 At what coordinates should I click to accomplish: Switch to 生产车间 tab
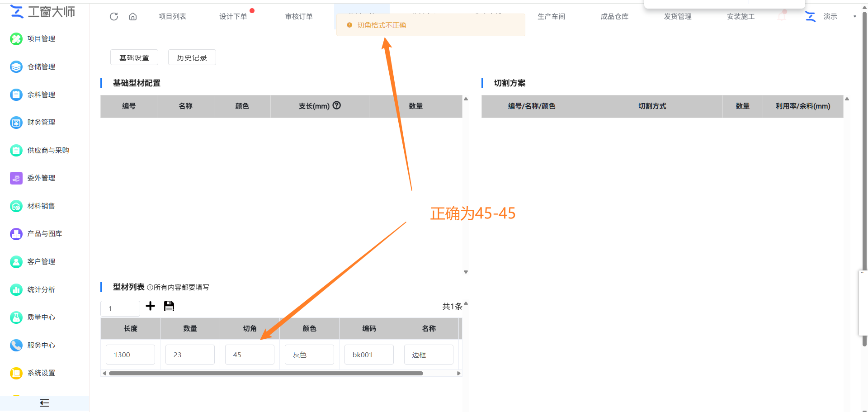point(551,17)
